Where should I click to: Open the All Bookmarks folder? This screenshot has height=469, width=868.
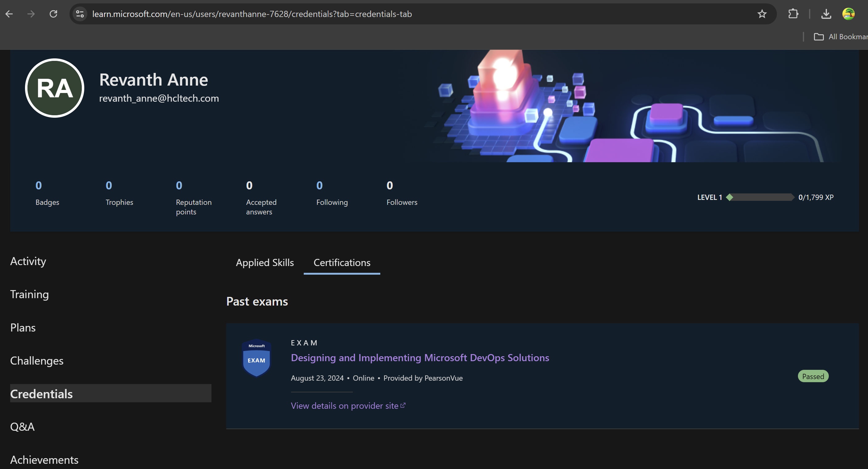pyautogui.click(x=840, y=36)
